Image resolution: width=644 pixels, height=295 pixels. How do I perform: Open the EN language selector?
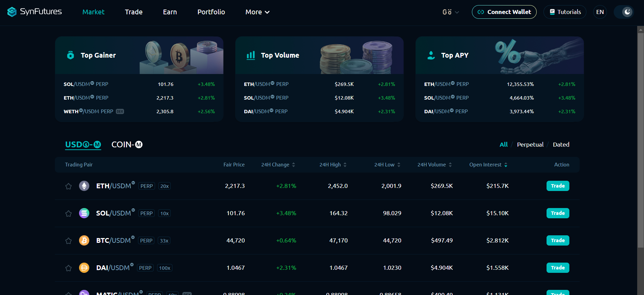point(600,12)
